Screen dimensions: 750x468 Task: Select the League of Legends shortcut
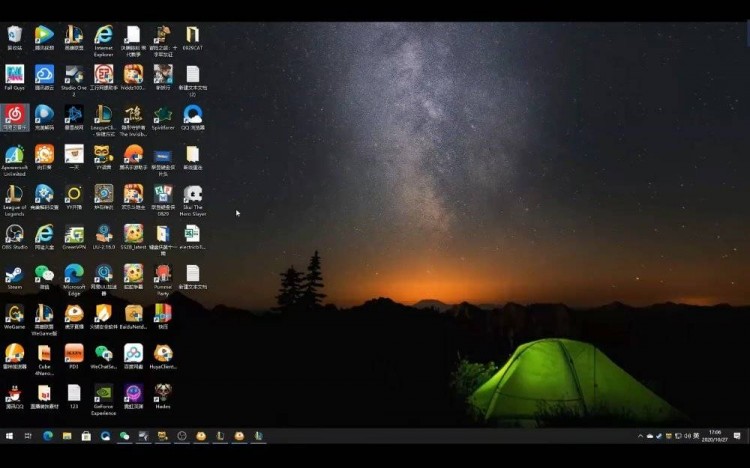point(14,194)
